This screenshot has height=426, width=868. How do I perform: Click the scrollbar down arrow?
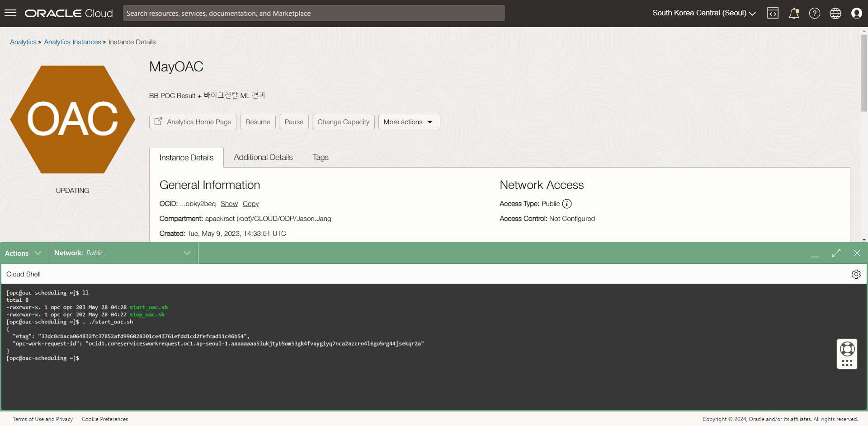click(x=864, y=239)
